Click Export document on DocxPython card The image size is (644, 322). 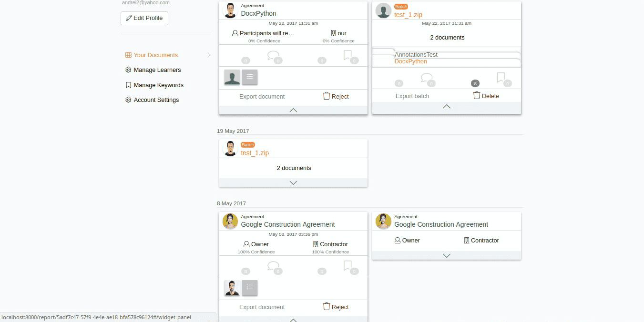pos(262,96)
